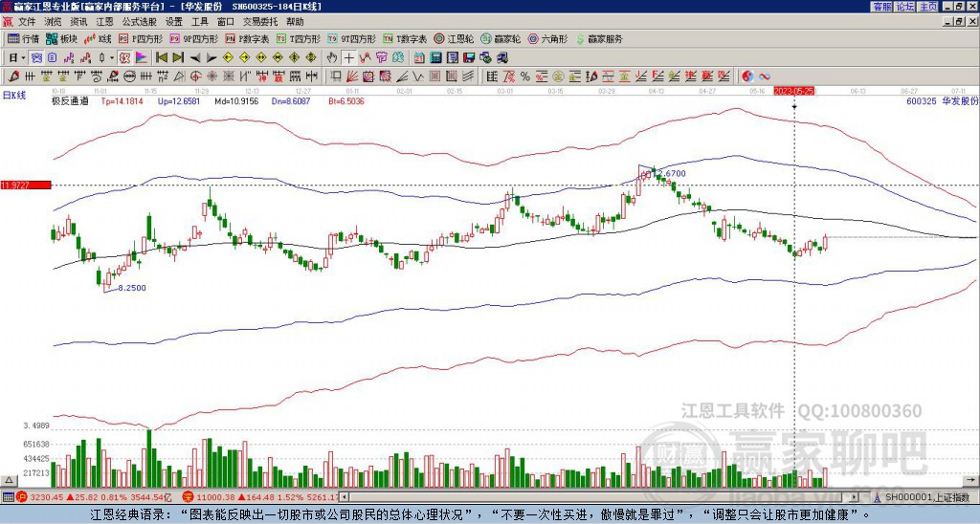Viewport: 980px width, 524px height.
Task: Open the 公式选股 menu
Action: pyautogui.click(x=140, y=22)
